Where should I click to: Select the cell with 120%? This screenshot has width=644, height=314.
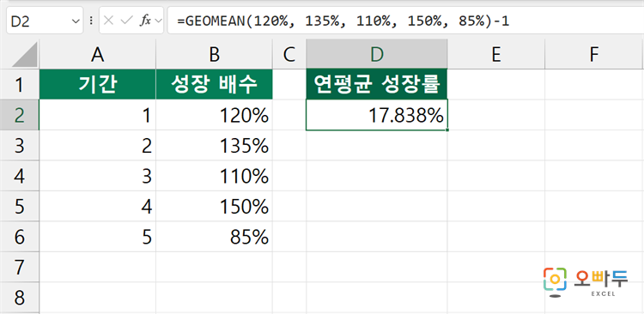point(214,115)
